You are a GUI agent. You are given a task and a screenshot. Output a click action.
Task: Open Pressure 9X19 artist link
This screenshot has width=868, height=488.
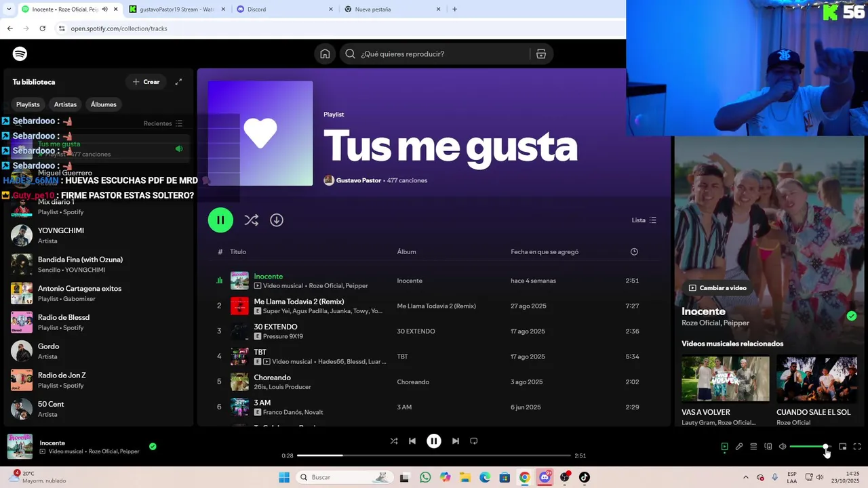click(x=283, y=336)
